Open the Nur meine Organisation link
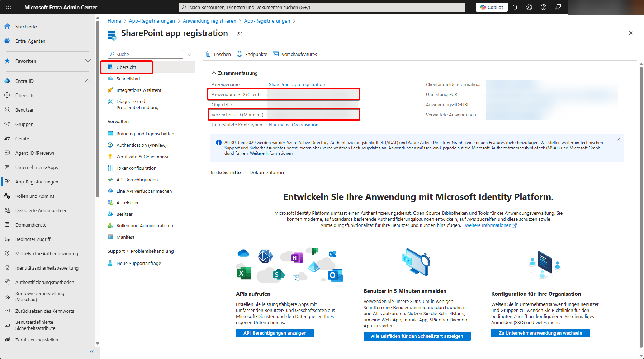Image resolution: width=644 pixels, height=359 pixels. tap(293, 125)
